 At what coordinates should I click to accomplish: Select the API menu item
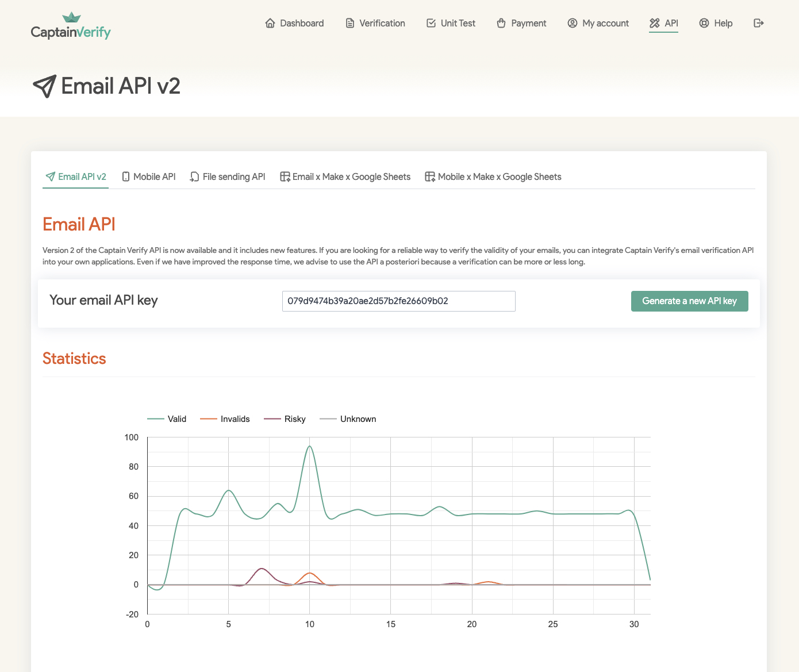point(664,23)
